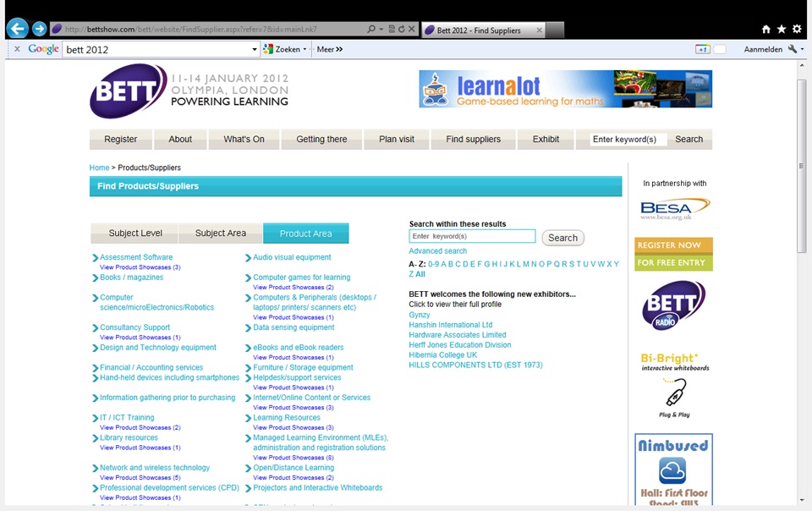The height and width of the screenshot is (511, 812).
Task: Close the Google toolbar with X icon
Action: click(17, 49)
